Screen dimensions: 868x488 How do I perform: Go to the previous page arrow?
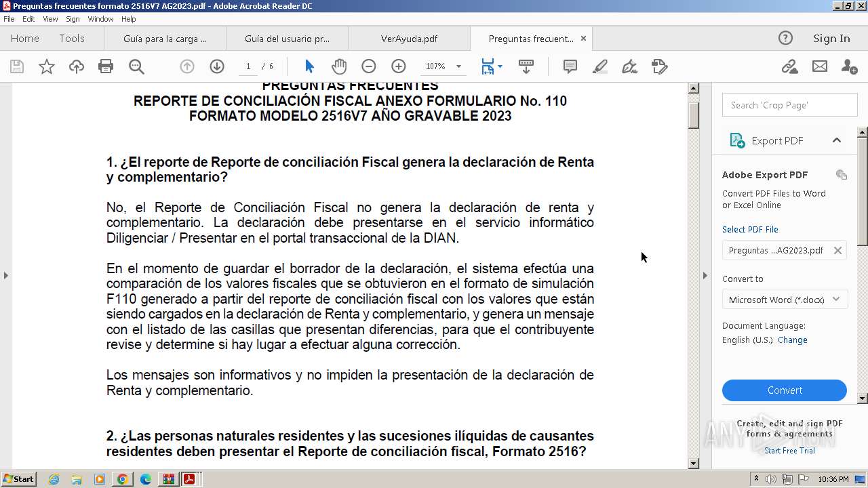(x=186, y=66)
